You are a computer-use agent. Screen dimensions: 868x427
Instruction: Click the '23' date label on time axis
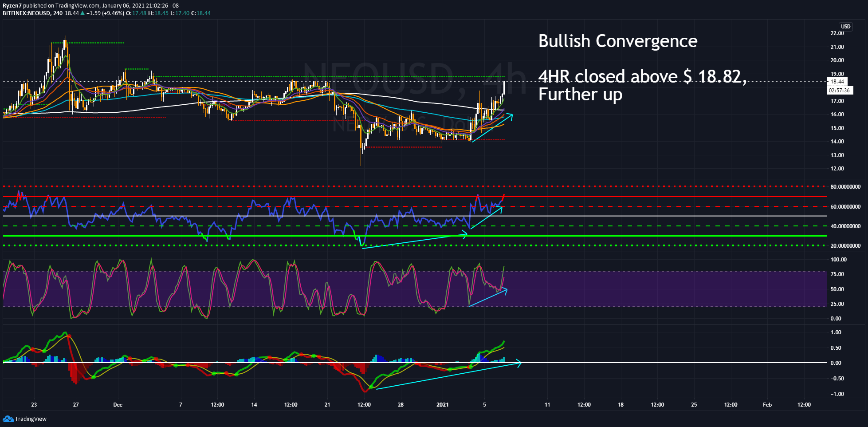[x=34, y=405]
